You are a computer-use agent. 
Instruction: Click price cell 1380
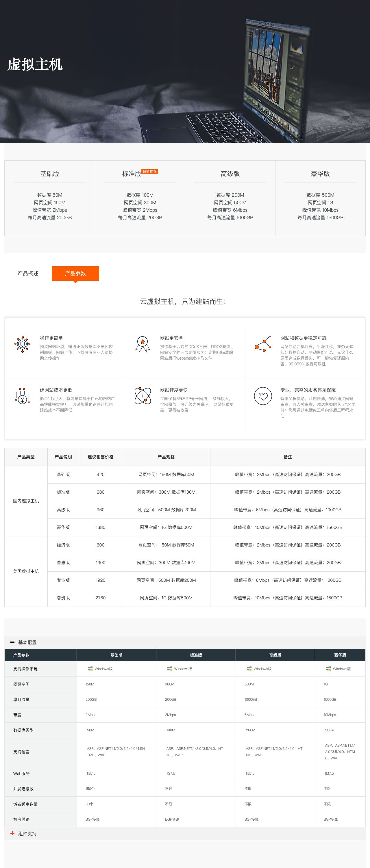click(x=101, y=527)
